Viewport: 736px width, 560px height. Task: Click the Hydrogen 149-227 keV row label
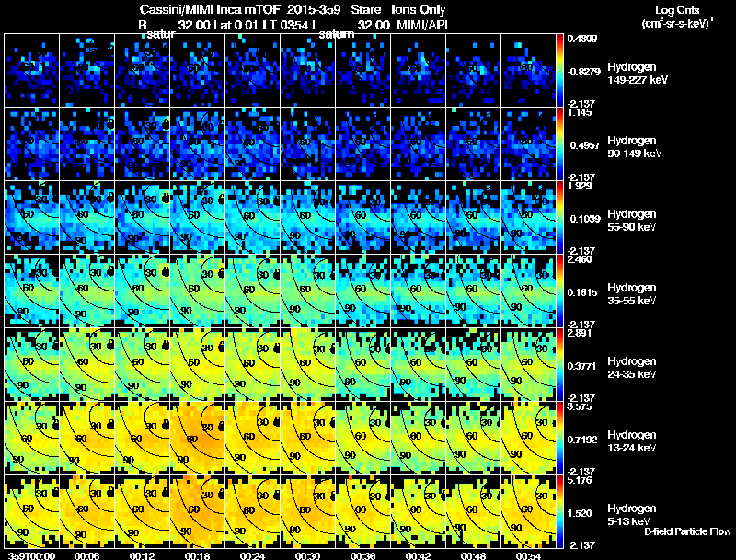pyautogui.click(x=638, y=74)
